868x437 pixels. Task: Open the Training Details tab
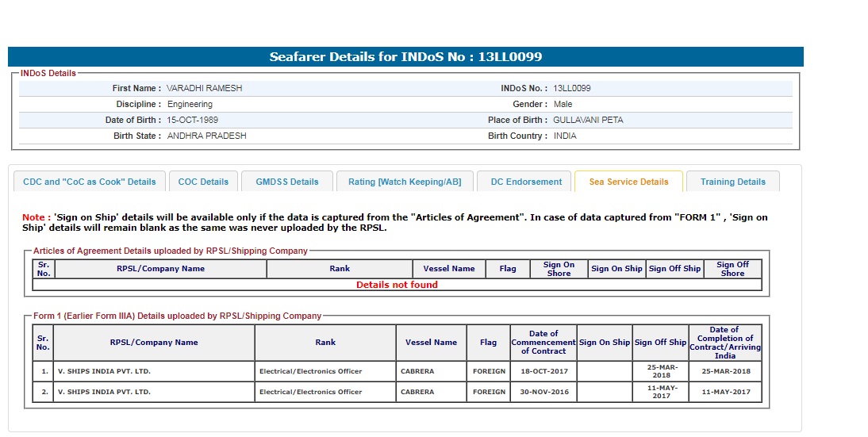click(x=732, y=182)
